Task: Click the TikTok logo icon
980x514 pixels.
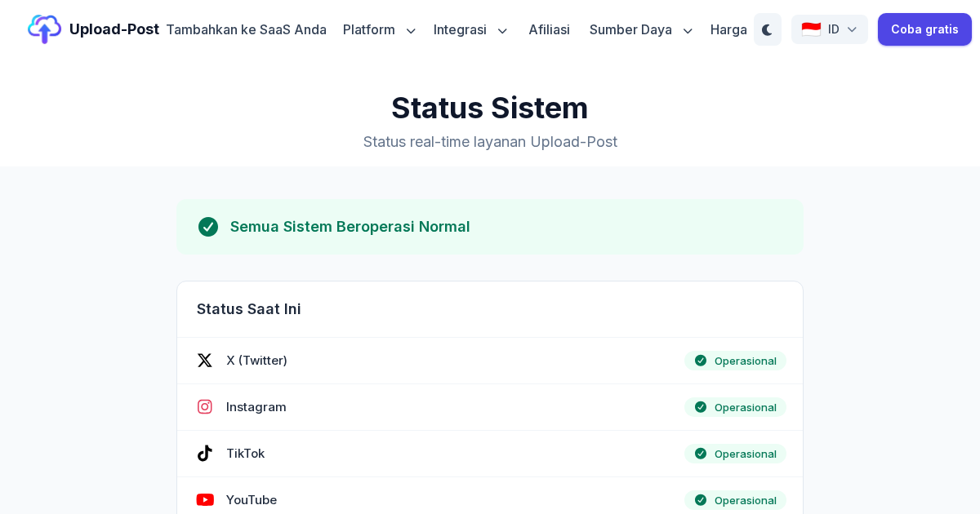Action: [205, 454]
